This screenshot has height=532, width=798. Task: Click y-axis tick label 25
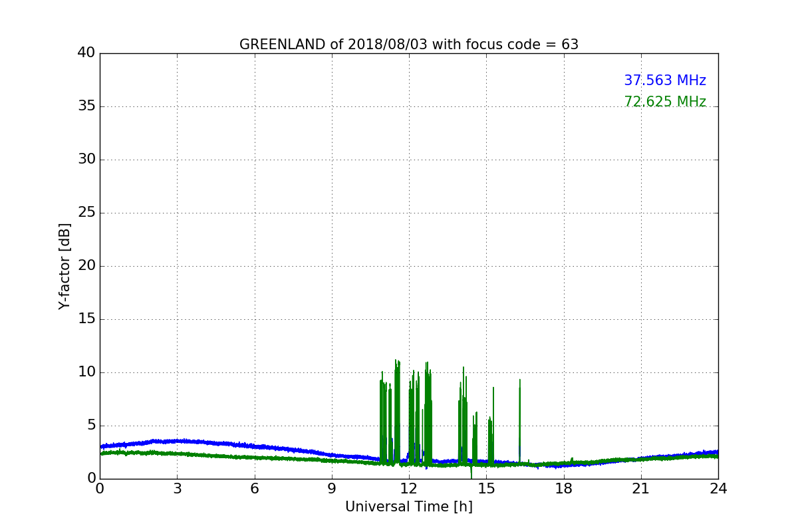[86, 213]
